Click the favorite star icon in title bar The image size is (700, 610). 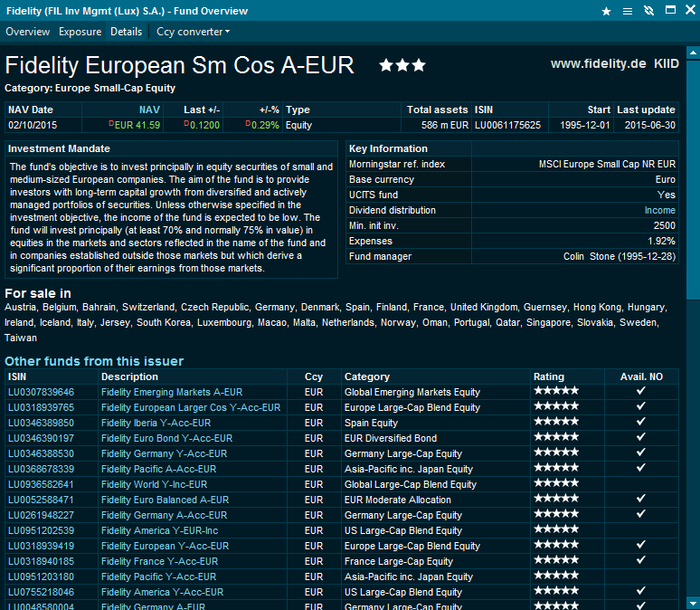pyautogui.click(x=606, y=11)
